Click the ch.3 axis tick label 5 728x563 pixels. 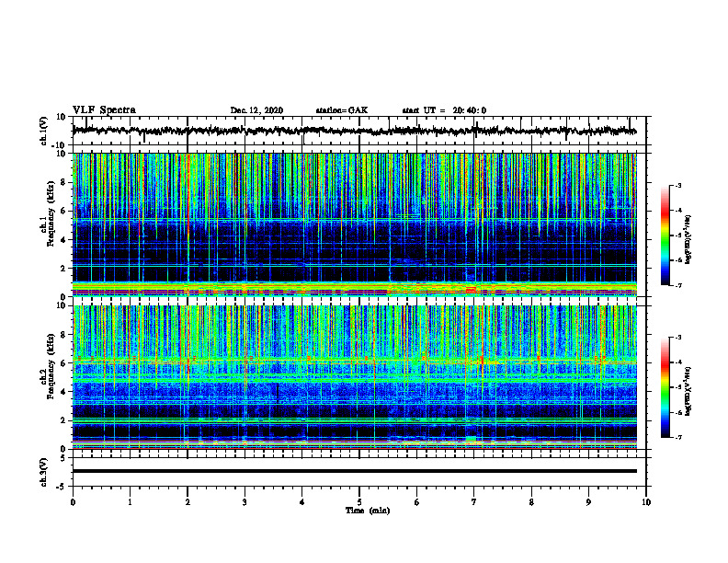(x=63, y=457)
